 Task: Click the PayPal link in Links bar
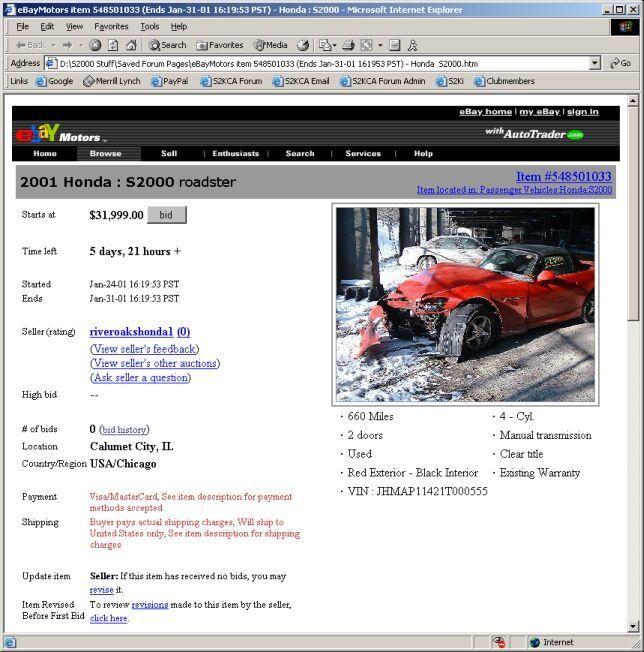coord(170,81)
